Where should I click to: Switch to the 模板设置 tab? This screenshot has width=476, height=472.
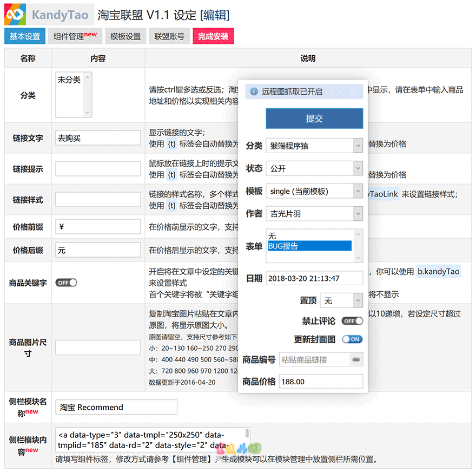click(125, 36)
